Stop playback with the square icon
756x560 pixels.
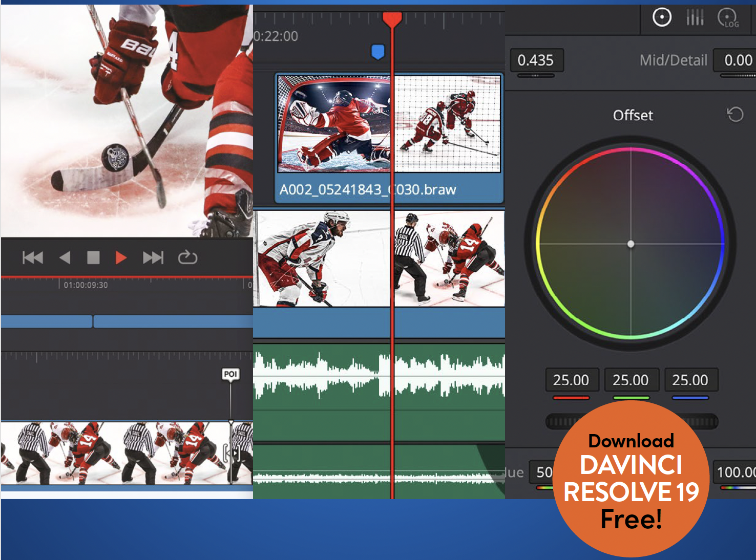coord(93,257)
